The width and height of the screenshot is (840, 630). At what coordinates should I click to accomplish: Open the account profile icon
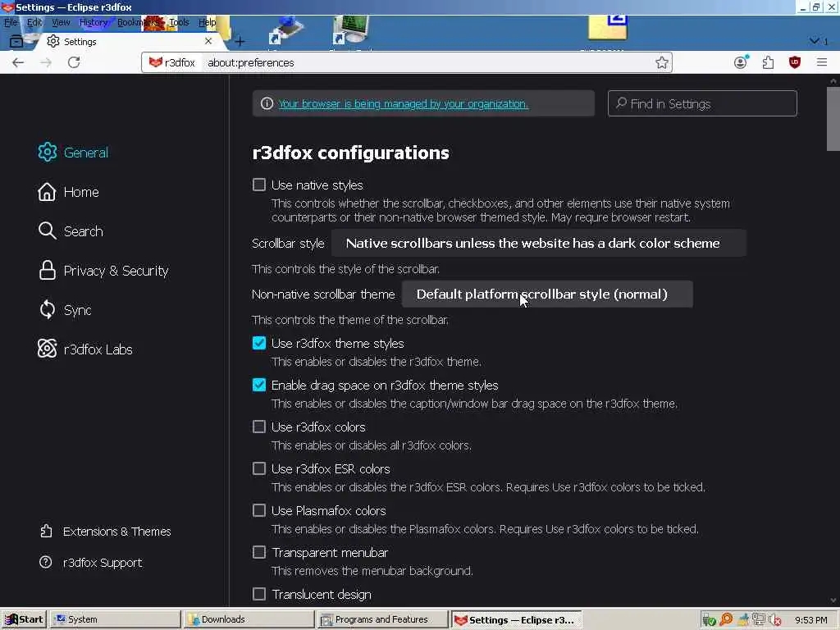tap(741, 62)
